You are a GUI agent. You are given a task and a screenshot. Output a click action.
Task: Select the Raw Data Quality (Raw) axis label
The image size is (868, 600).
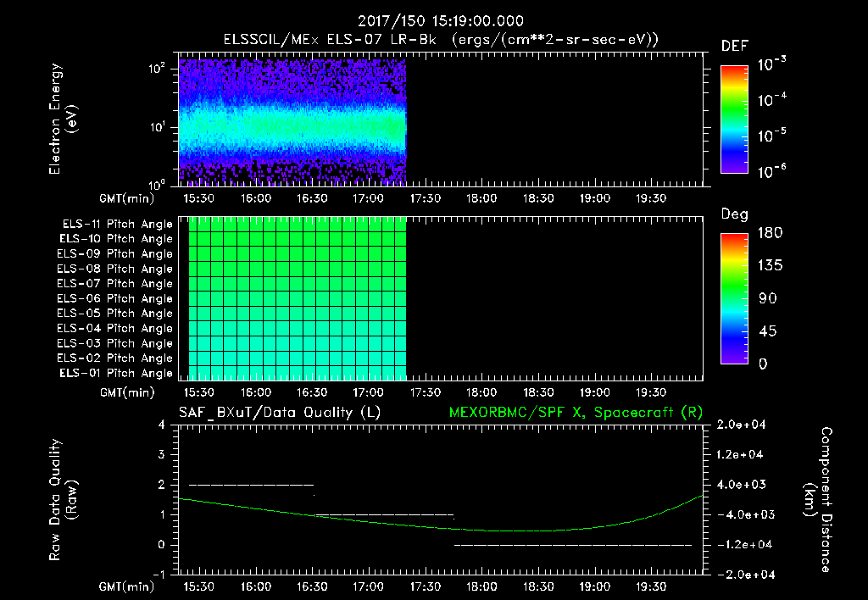pos(63,500)
